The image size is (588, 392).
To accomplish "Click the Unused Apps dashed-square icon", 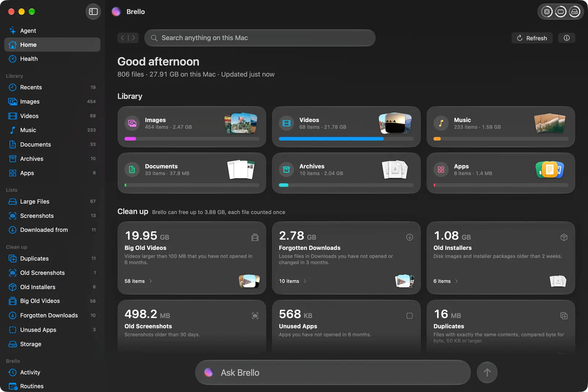I will pyautogui.click(x=12, y=330).
